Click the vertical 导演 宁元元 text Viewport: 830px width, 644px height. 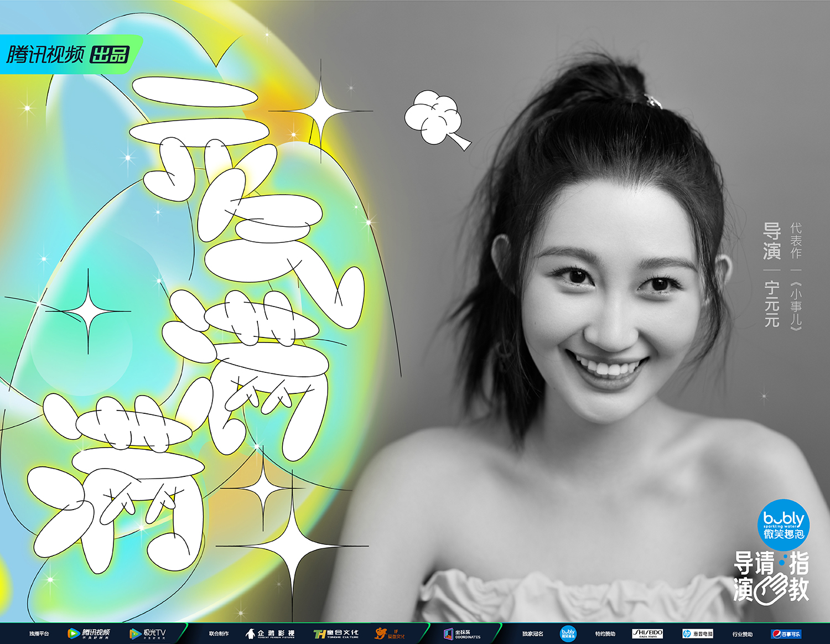pyautogui.click(x=771, y=274)
